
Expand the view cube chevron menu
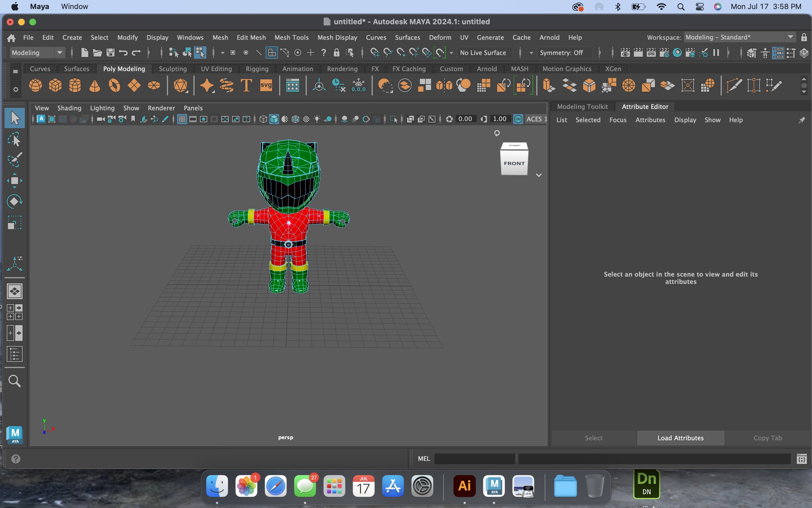(539, 175)
